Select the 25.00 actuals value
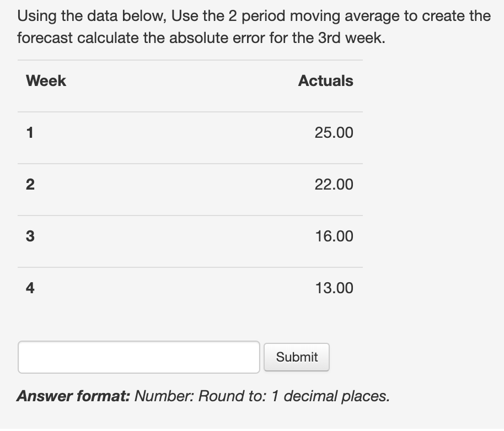This screenshot has height=431, width=504. pyautogui.click(x=333, y=132)
